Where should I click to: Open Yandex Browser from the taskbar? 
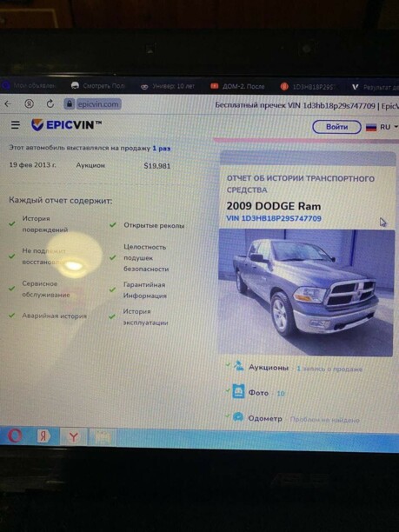73,436
